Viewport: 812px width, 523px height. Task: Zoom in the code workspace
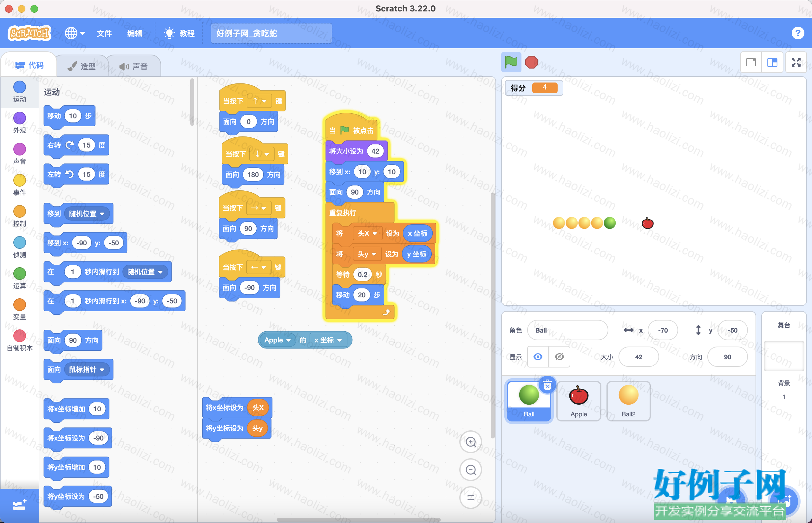[x=471, y=442]
